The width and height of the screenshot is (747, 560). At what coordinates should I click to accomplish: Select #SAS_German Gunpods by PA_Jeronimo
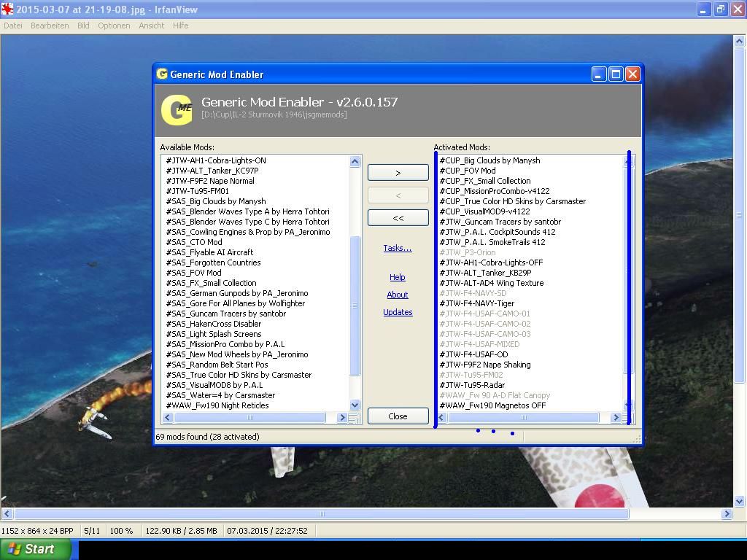(x=237, y=293)
